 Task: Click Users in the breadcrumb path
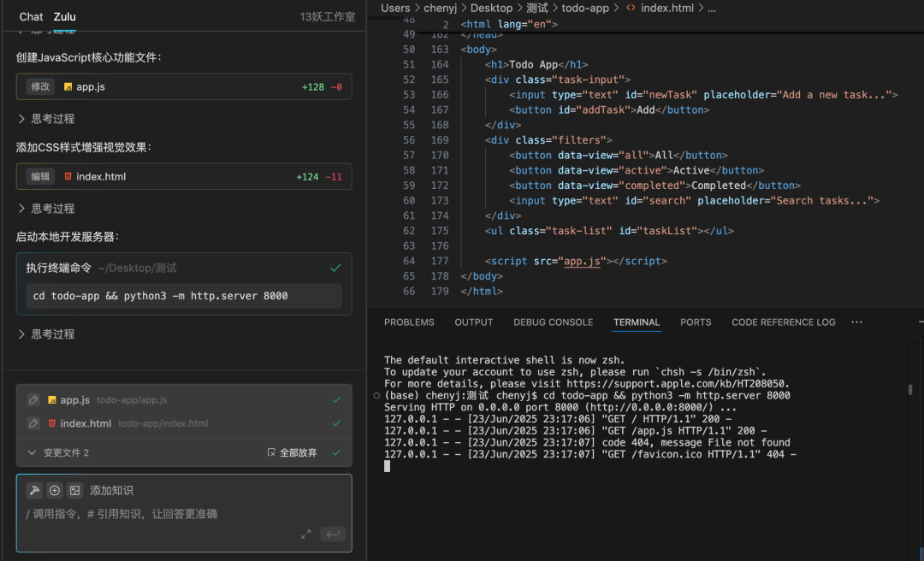coord(395,9)
